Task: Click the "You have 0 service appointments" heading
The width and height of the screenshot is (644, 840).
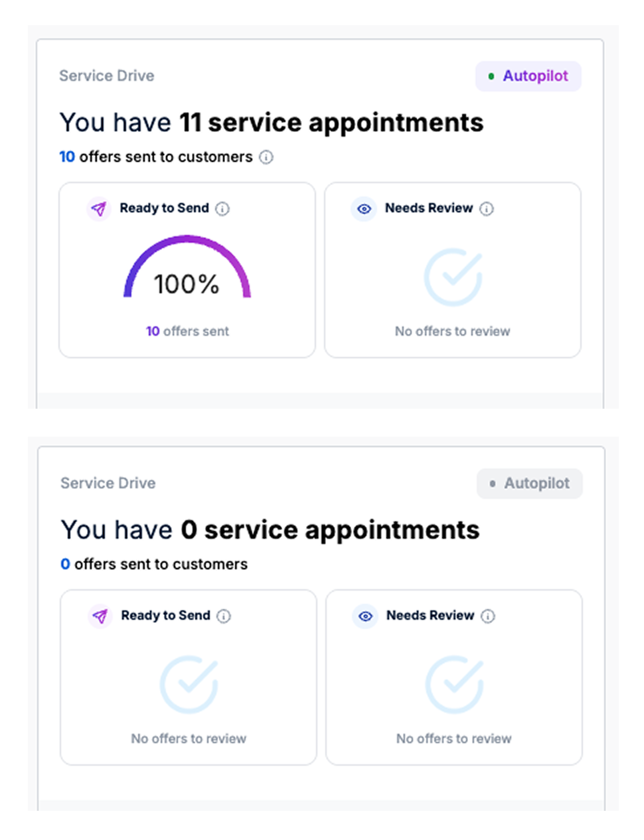Action: coord(270,530)
